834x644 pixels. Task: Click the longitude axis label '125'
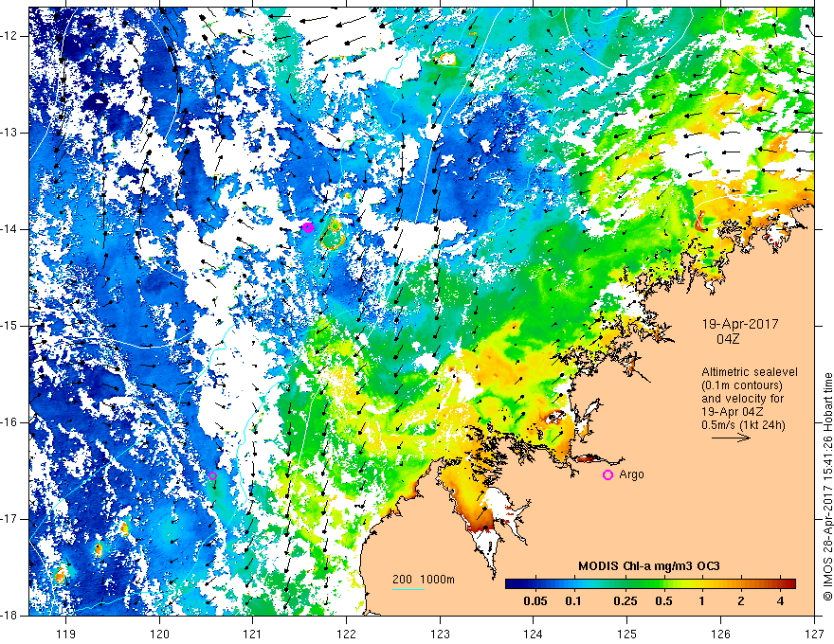point(627,634)
